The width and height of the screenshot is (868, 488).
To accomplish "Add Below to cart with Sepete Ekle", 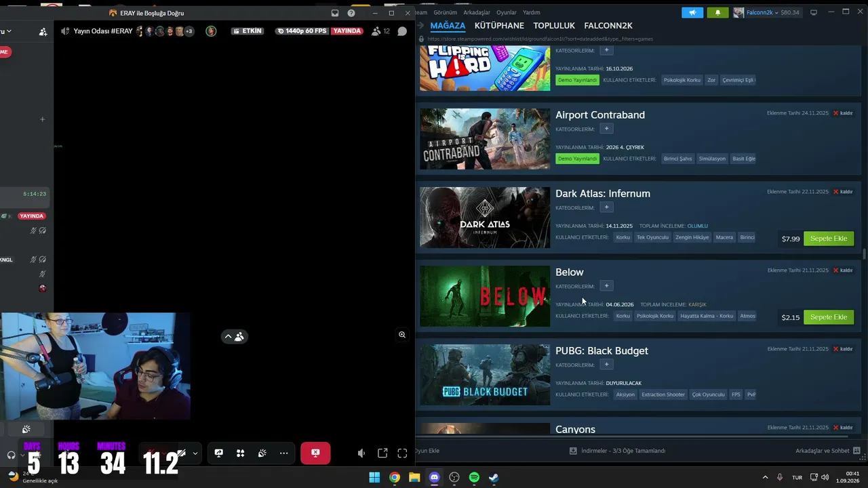I will 829,317.
